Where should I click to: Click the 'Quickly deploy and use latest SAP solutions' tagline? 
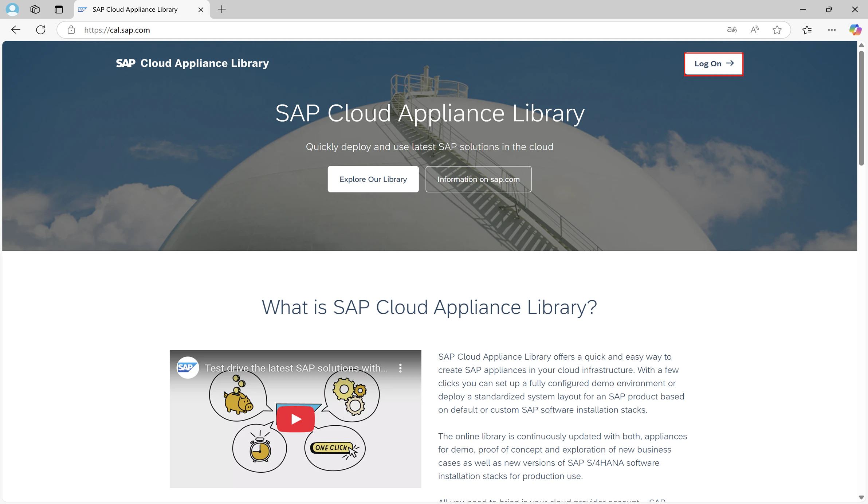429,147
